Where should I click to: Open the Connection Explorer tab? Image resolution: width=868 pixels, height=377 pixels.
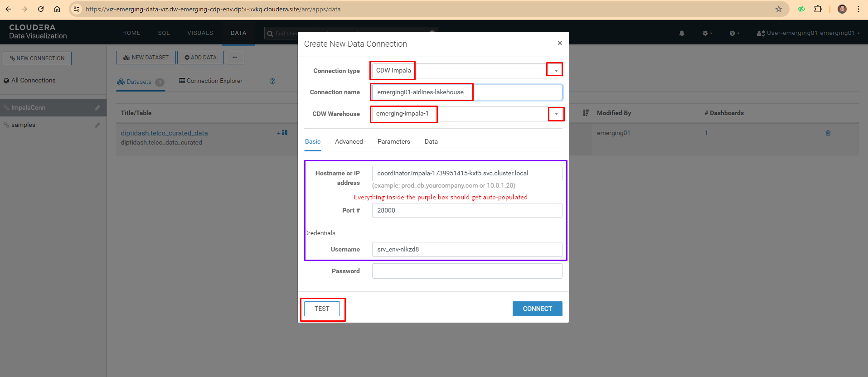211,81
